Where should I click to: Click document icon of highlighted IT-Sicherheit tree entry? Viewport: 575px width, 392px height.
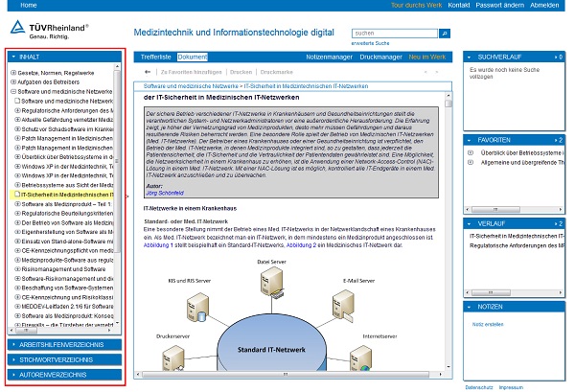click(17, 194)
